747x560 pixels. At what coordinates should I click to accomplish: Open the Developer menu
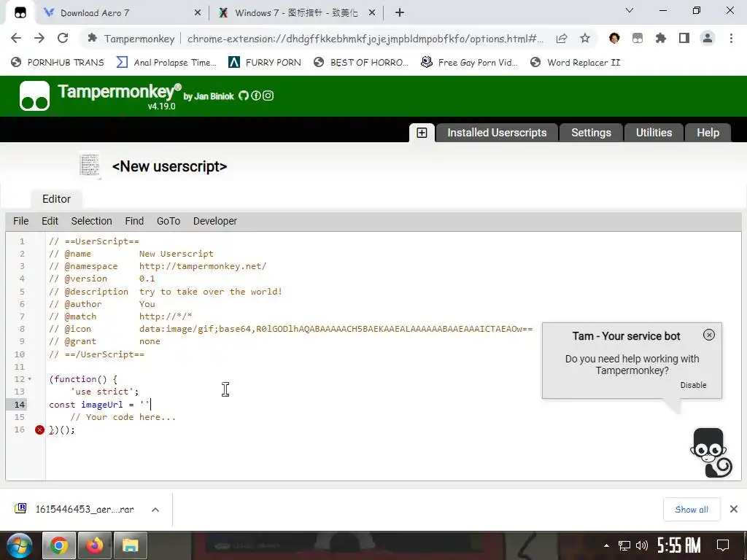(x=215, y=221)
